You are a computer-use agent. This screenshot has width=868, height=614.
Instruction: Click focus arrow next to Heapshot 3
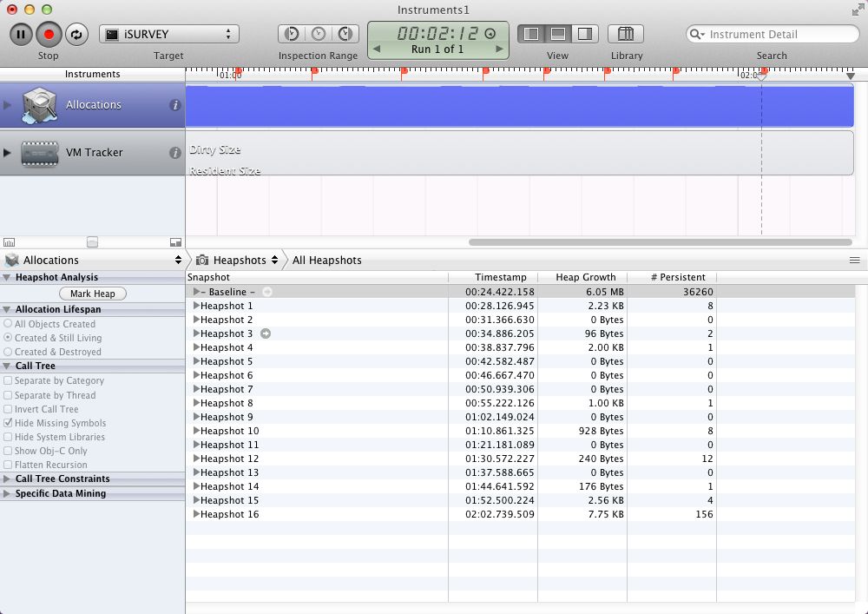(266, 333)
